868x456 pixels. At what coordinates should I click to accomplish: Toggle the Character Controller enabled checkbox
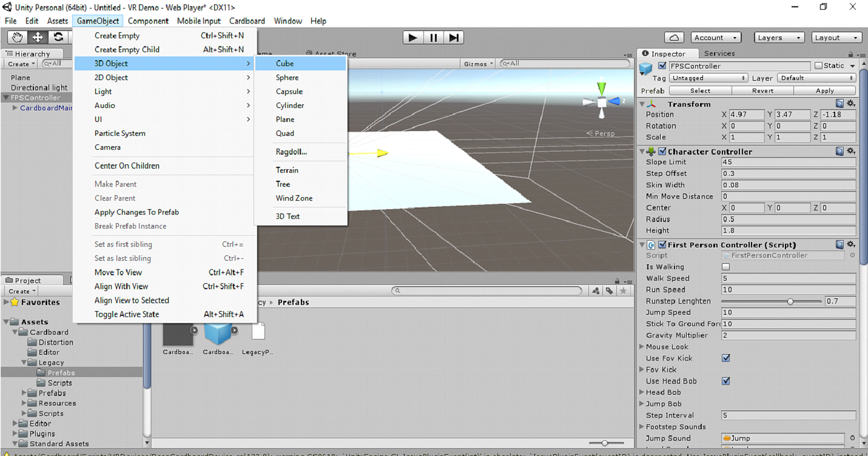coord(662,151)
